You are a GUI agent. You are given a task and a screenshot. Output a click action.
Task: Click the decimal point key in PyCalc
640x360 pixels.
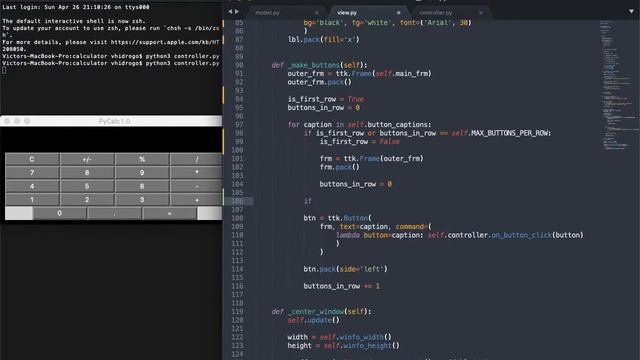[114, 213]
